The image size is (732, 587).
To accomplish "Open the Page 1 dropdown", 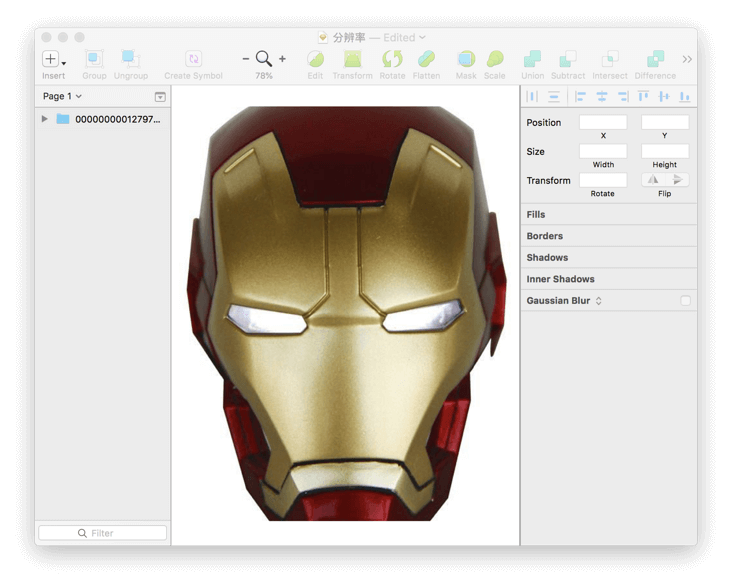I will pos(62,96).
